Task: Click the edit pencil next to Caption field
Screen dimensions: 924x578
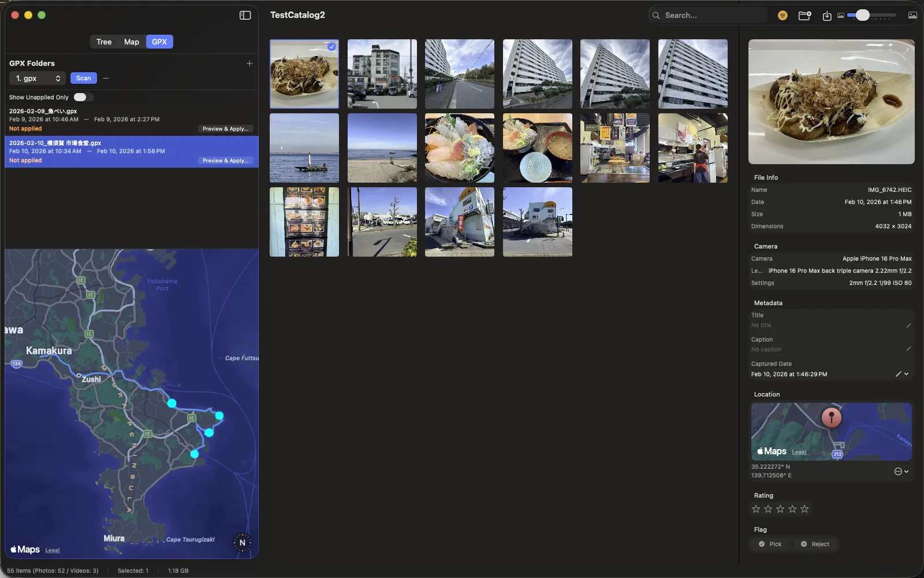Action: [x=908, y=349]
